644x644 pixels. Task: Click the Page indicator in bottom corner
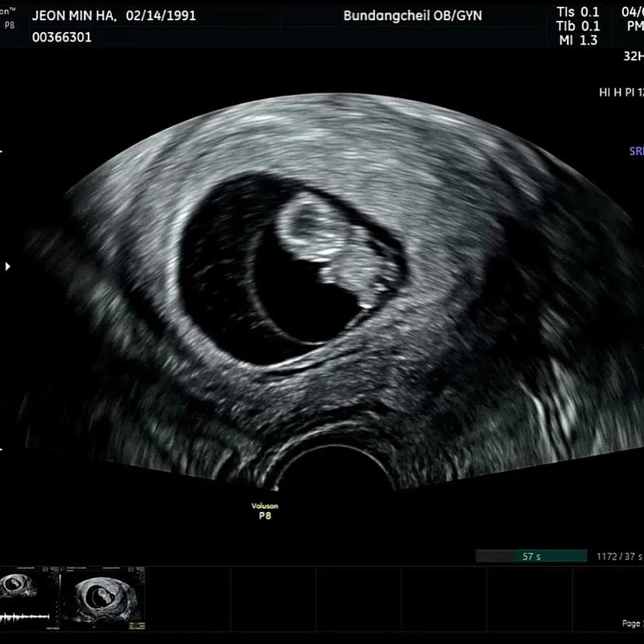632,623
